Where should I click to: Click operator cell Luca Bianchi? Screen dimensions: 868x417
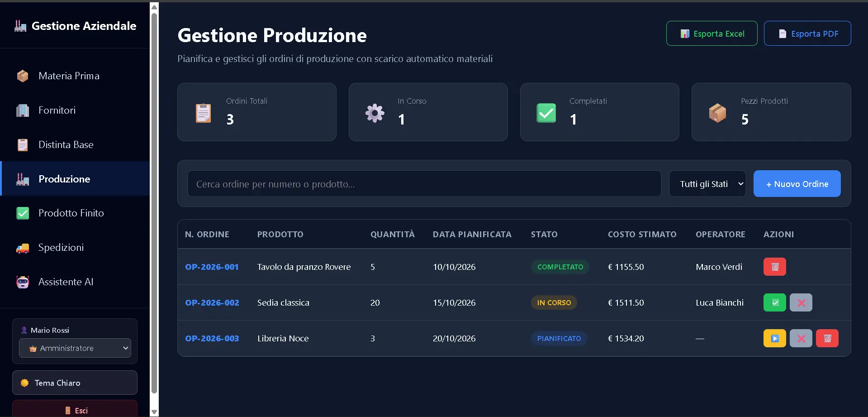tap(720, 302)
